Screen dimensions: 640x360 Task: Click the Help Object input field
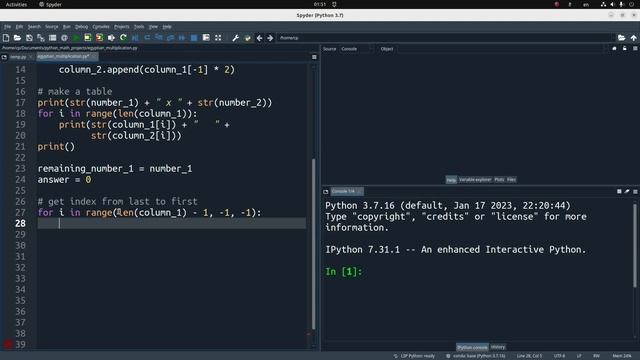click(x=502, y=49)
